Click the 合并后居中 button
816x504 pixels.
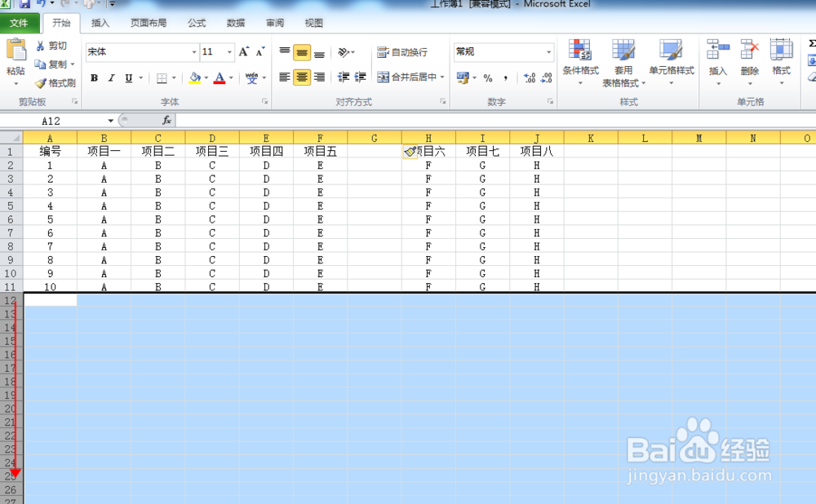tap(406, 77)
